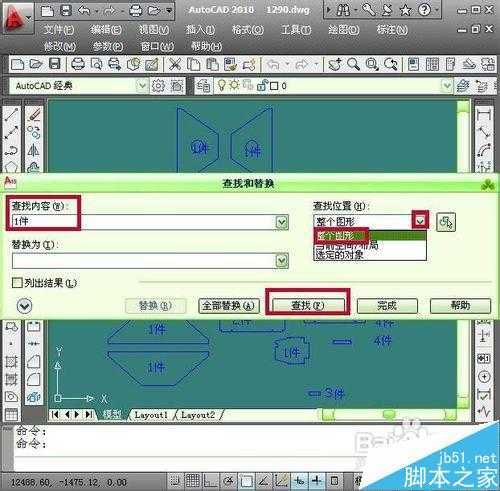The image size is (500, 491).
Task: Click the command line 命令 prompt
Action: point(31,444)
